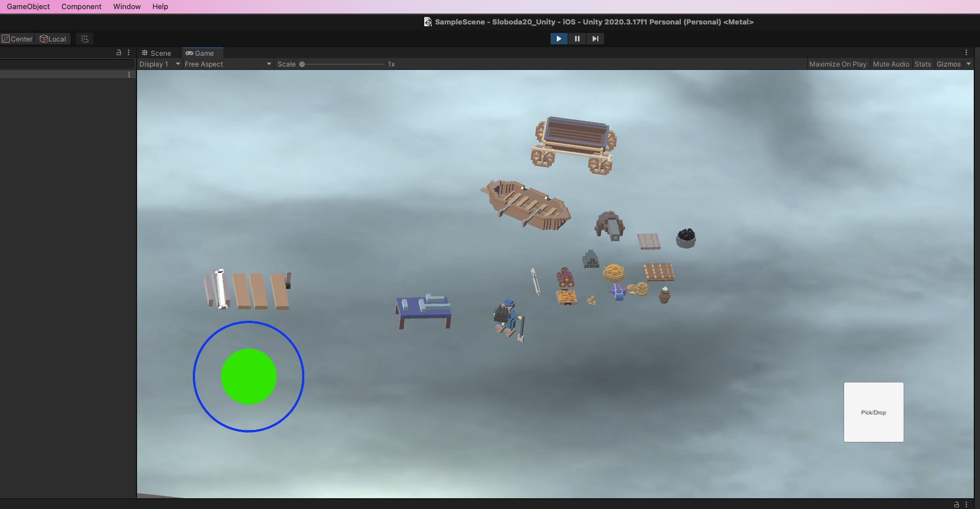The width and height of the screenshot is (980, 509).
Task: Enable Mute Audio in Game view
Action: coord(891,64)
